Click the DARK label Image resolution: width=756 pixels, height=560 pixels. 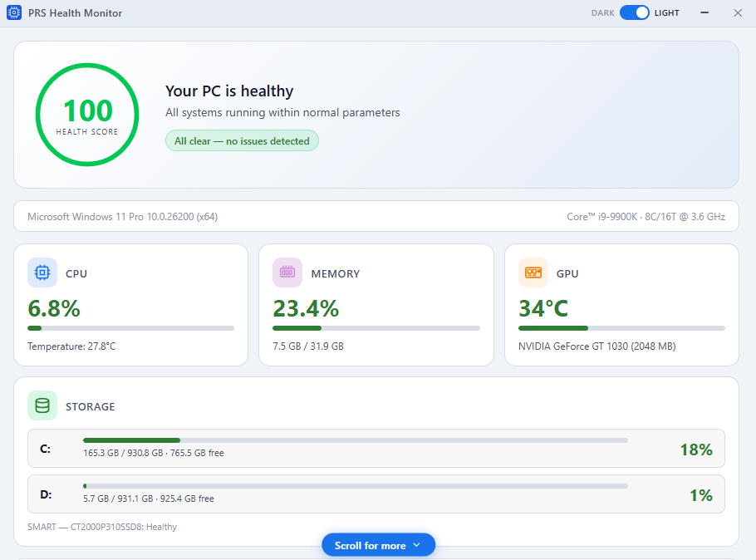602,13
